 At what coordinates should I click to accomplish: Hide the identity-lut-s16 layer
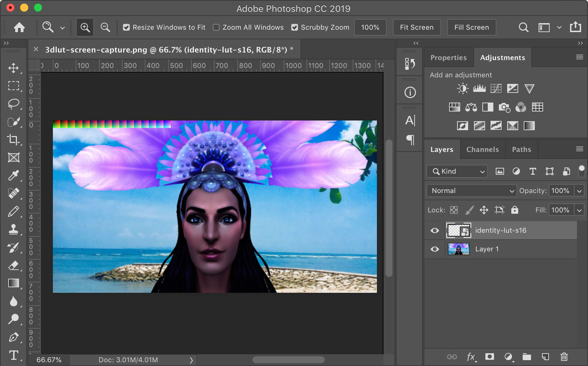click(434, 230)
